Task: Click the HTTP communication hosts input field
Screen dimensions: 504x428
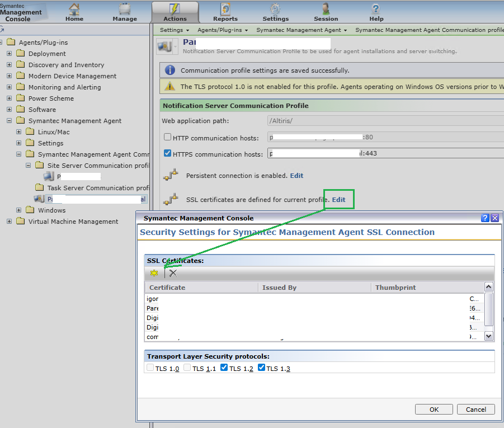Action: coord(385,137)
